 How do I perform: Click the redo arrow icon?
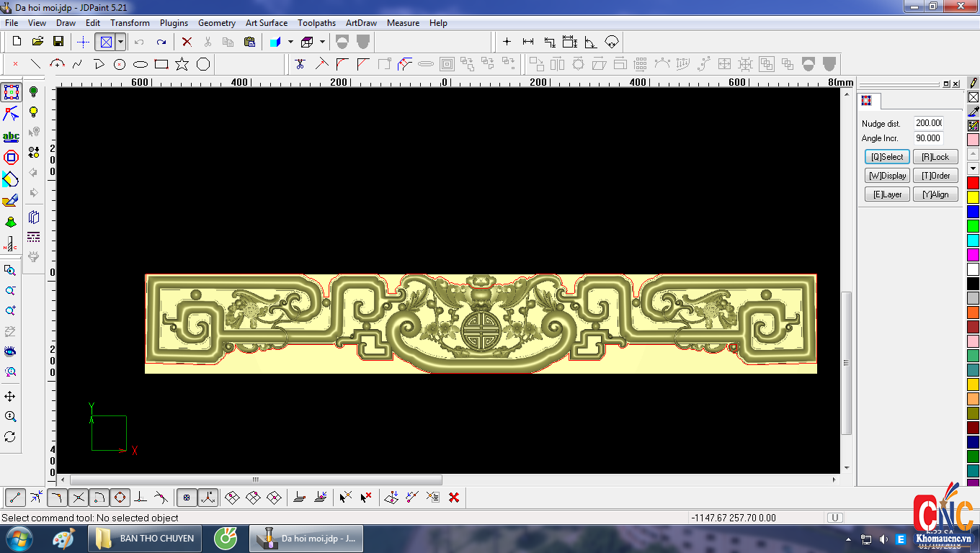click(161, 42)
